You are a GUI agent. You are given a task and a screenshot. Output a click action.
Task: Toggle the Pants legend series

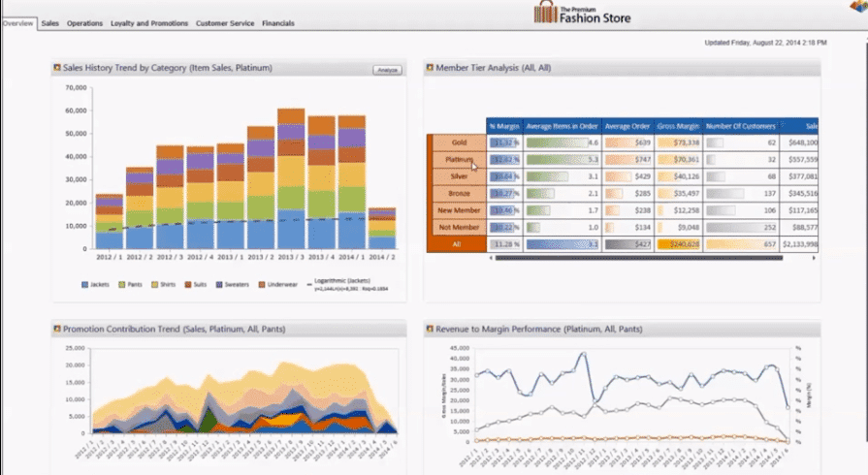(131, 286)
